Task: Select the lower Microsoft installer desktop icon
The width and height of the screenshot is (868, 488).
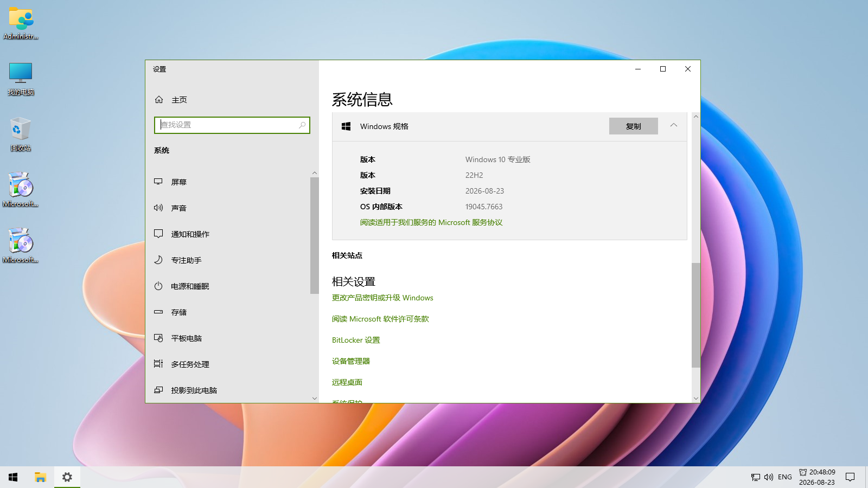Action: [x=21, y=246]
